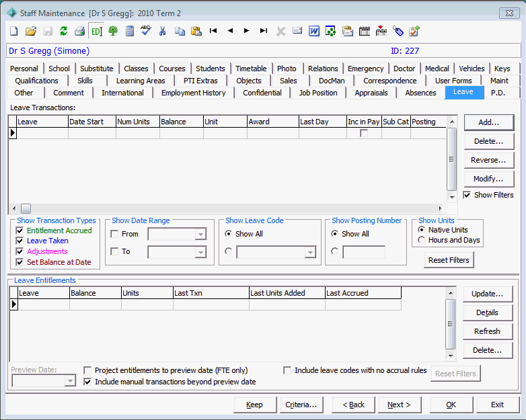Open the From date dropdown
Image resolution: width=526 pixels, height=420 pixels.
200,235
